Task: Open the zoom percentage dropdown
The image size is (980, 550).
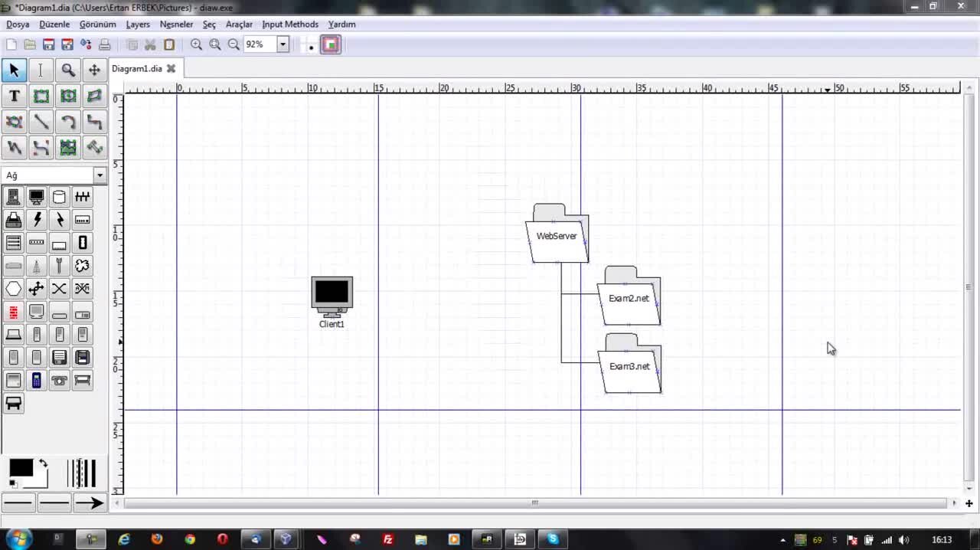Action: pos(283,45)
